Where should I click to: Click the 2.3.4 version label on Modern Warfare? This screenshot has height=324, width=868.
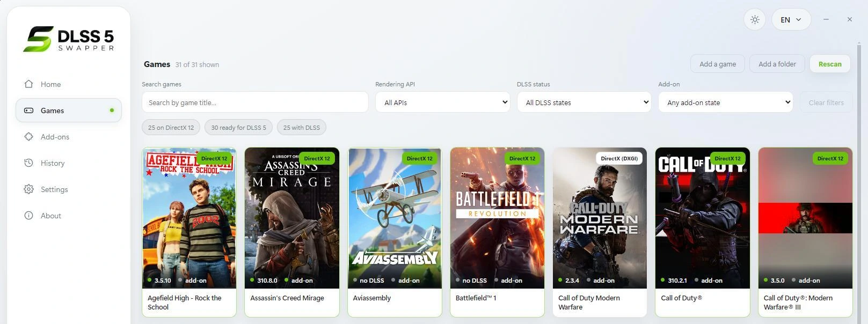572,281
